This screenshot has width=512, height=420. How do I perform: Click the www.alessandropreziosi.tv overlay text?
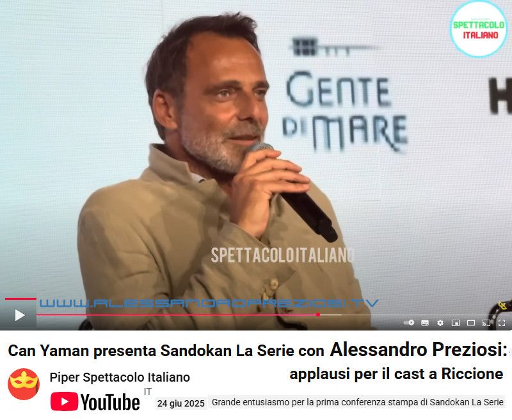coord(209,303)
